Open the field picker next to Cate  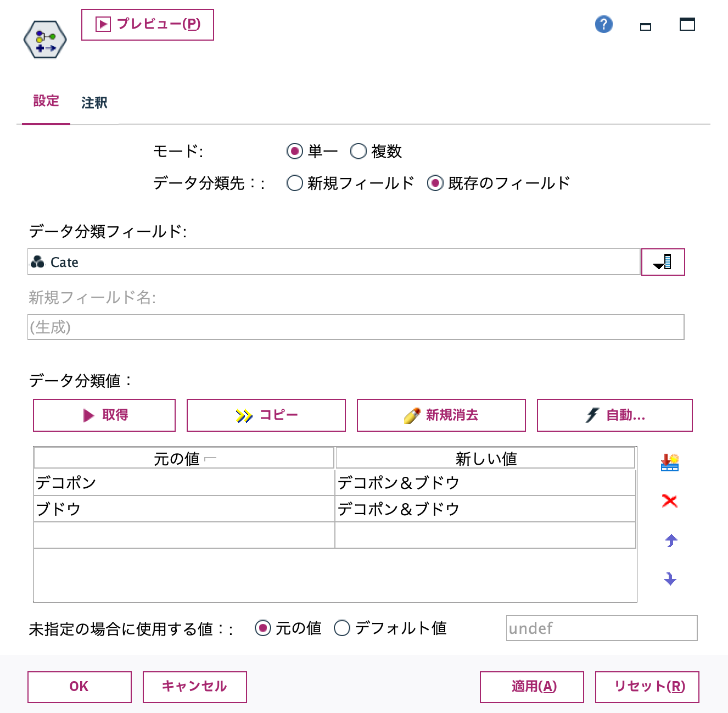point(663,262)
